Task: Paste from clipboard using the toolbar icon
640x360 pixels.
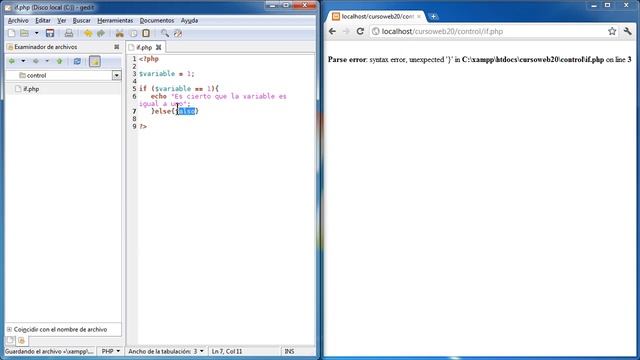Action: click(x=146, y=33)
